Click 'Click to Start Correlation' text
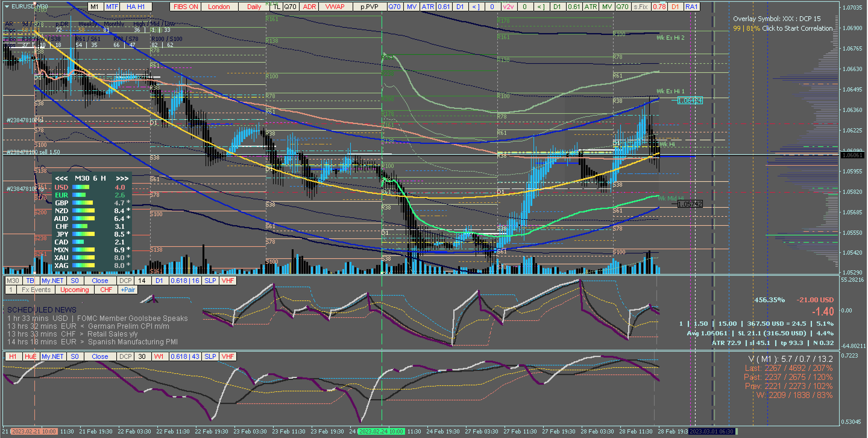 tap(797, 28)
